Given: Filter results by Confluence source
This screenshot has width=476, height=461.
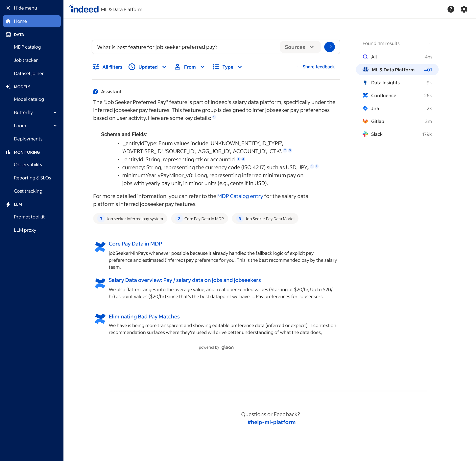Looking at the screenshot, I should click(x=397, y=95).
